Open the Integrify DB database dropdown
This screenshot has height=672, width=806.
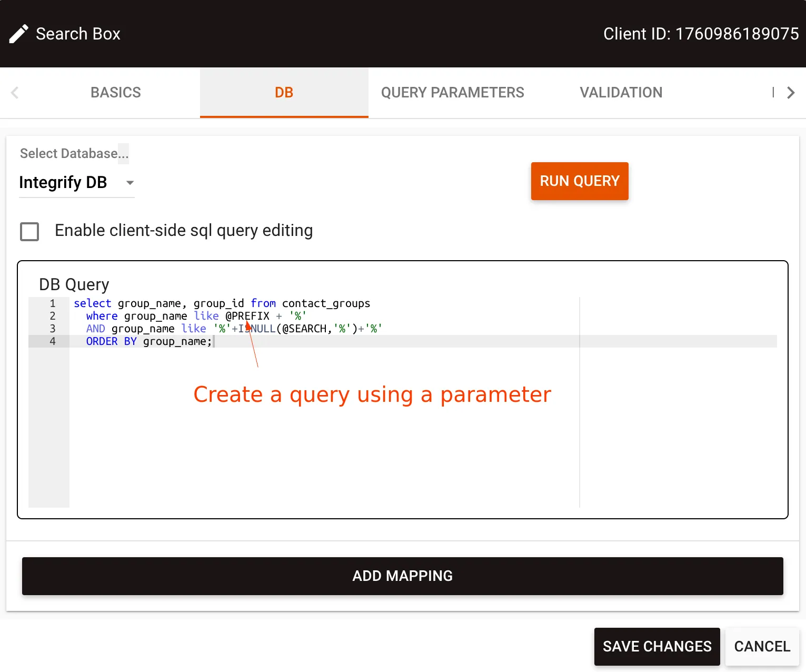pyautogui.click(x=63, y=183)
